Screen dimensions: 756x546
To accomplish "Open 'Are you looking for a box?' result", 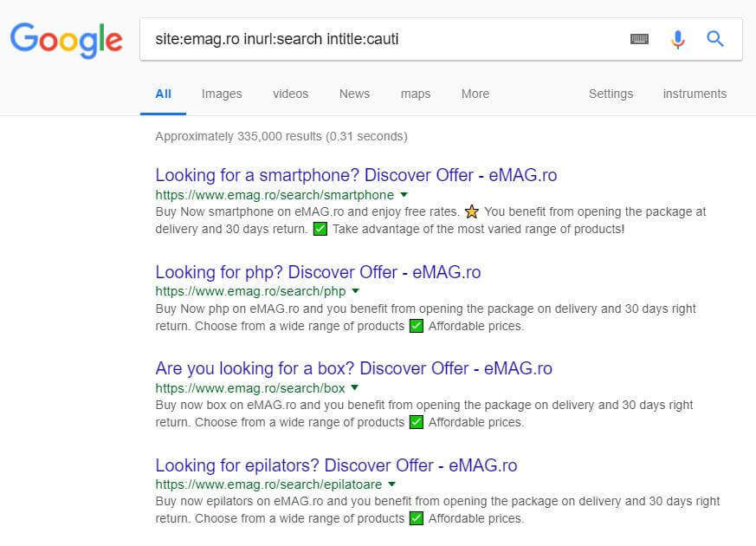I will [x=353, y=368].
